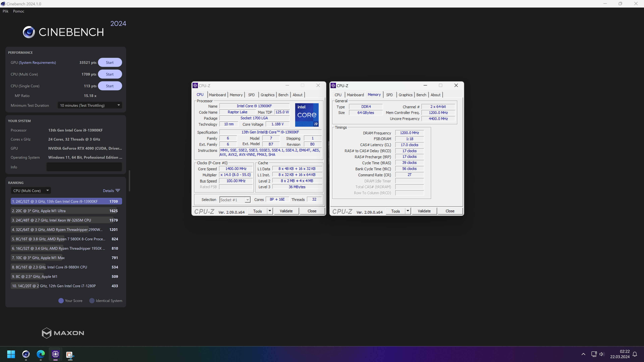
Task: Open Graphics tab in right CPU-Z
Action: [406, 95]
